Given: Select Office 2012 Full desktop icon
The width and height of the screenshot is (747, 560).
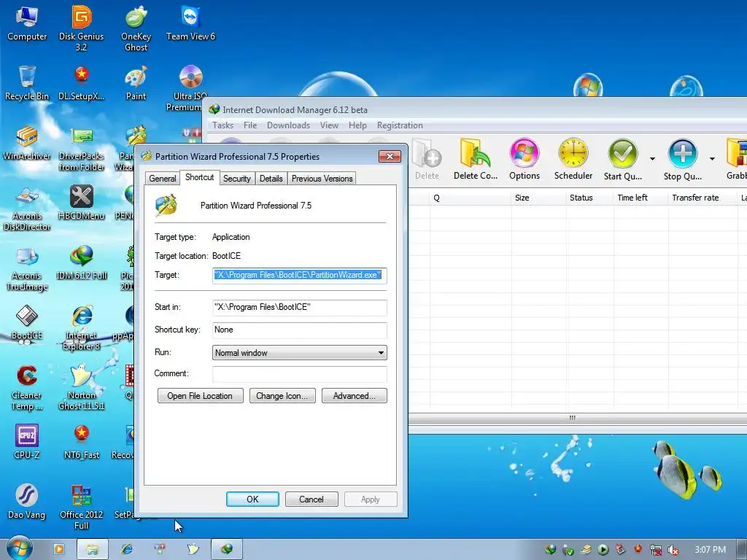Looking at the screenshot, I should (82, 507).
